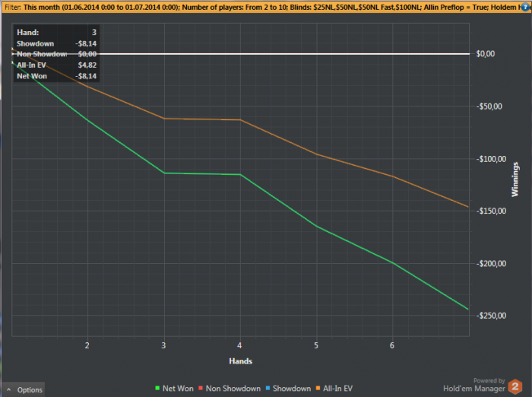Click the Hold'em Manager 2 logo icon
Viewport: 532px width, 397px height.
tap(515, 387)
